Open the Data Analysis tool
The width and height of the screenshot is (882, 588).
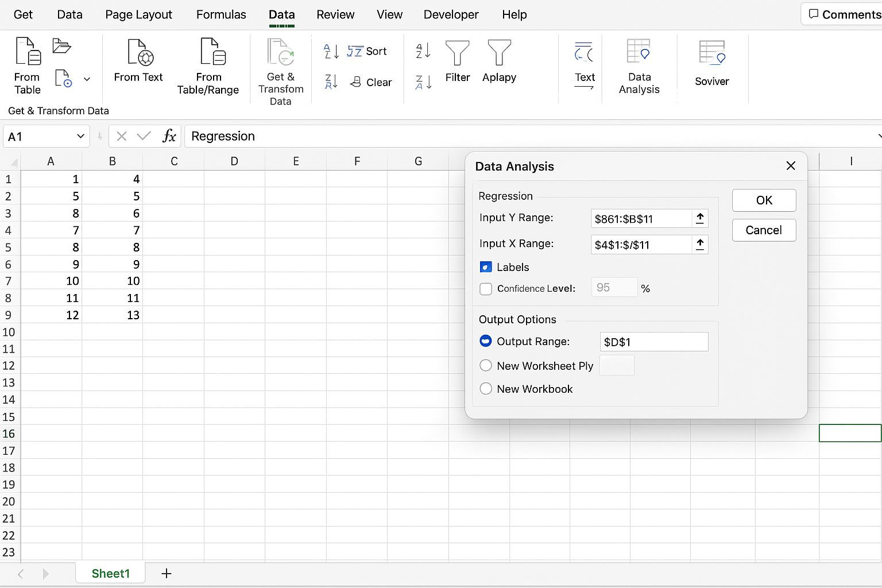[639, 66]
